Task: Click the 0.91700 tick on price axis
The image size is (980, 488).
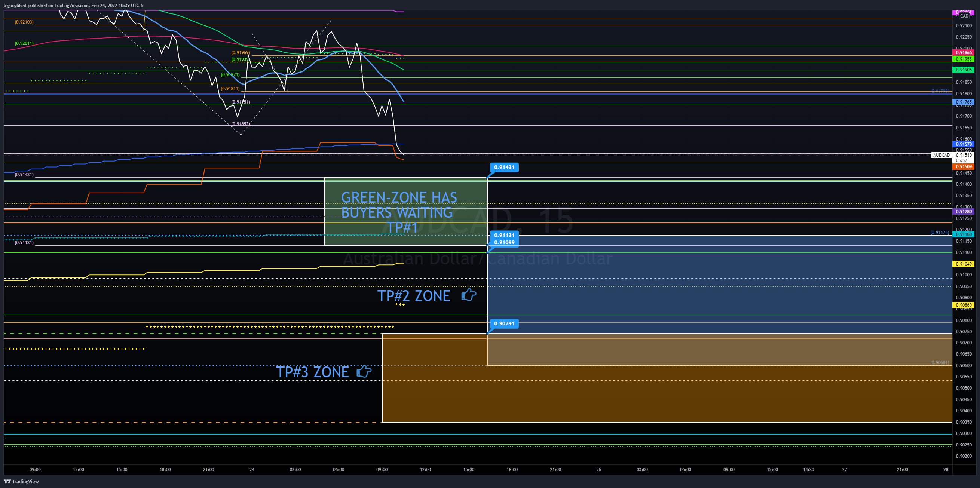Action: click(x=964, y=116)
